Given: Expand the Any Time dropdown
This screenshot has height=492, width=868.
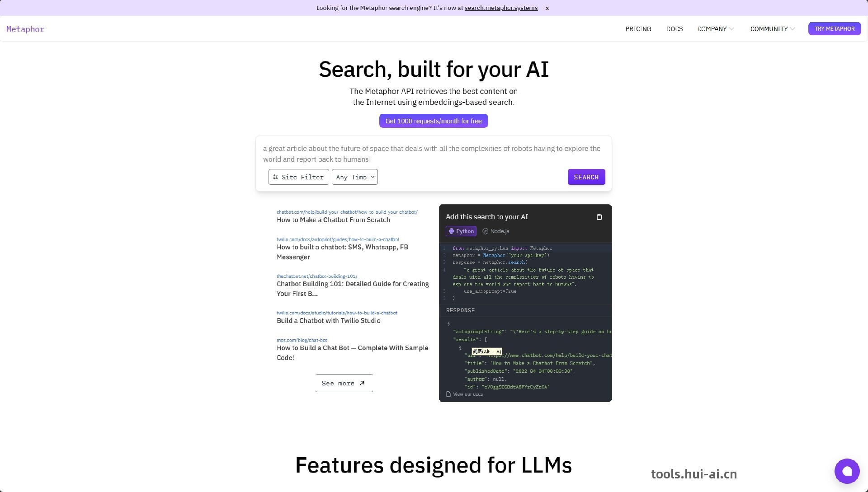Looking at the screenshot, I should 355,177.
